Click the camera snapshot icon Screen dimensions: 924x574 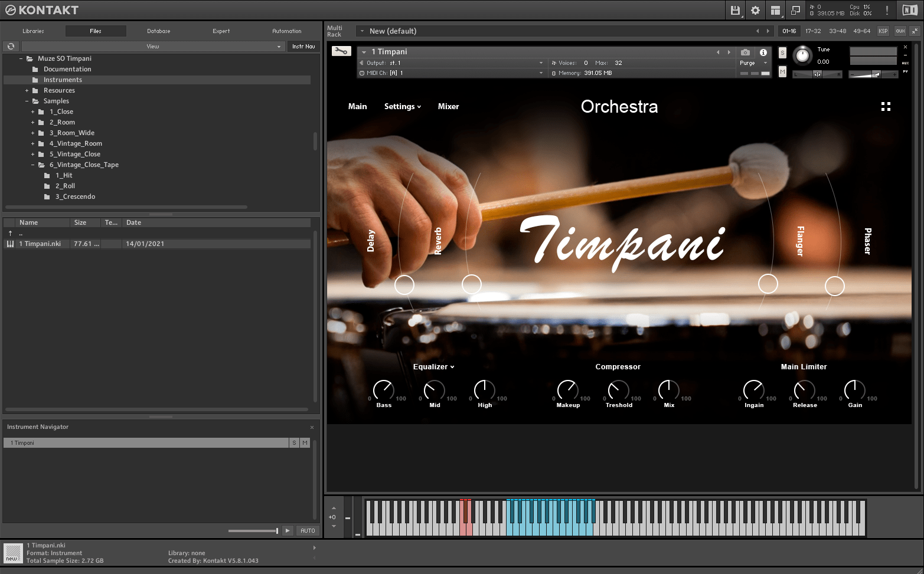point(745,52)
